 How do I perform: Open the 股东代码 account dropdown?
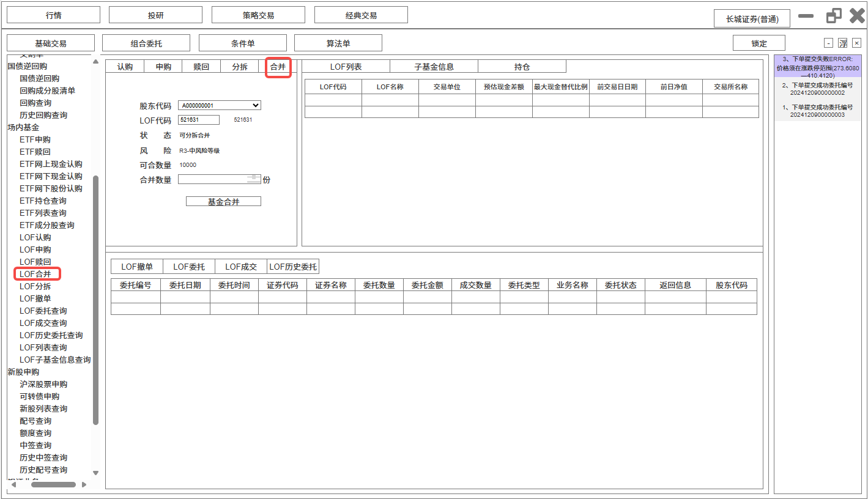click(256, 105)
